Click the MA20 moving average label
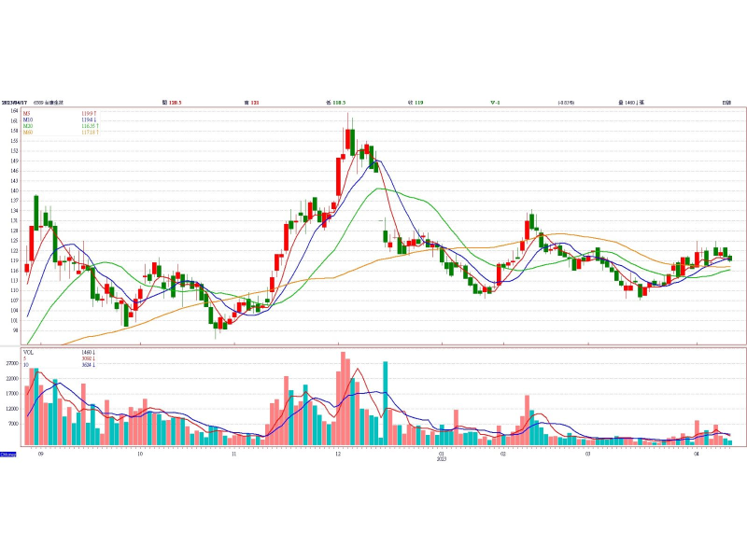Viewport: 747px width, 560px height. [28, 126]
